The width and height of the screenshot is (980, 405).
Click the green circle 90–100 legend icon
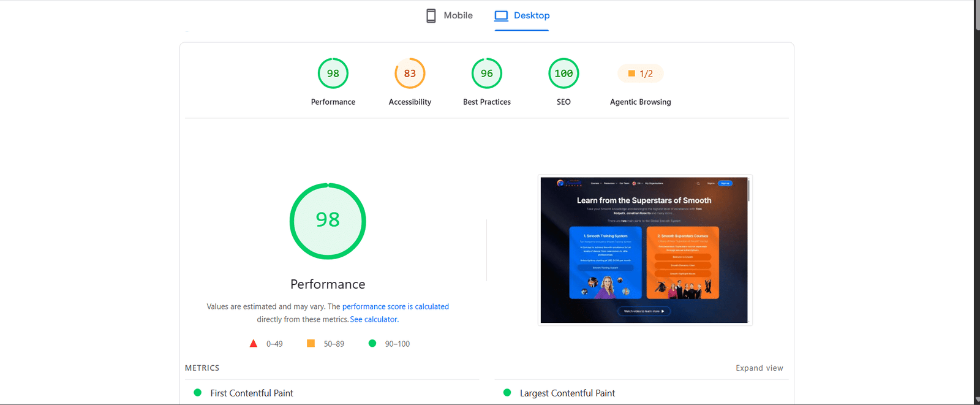[x=372, y=344]
